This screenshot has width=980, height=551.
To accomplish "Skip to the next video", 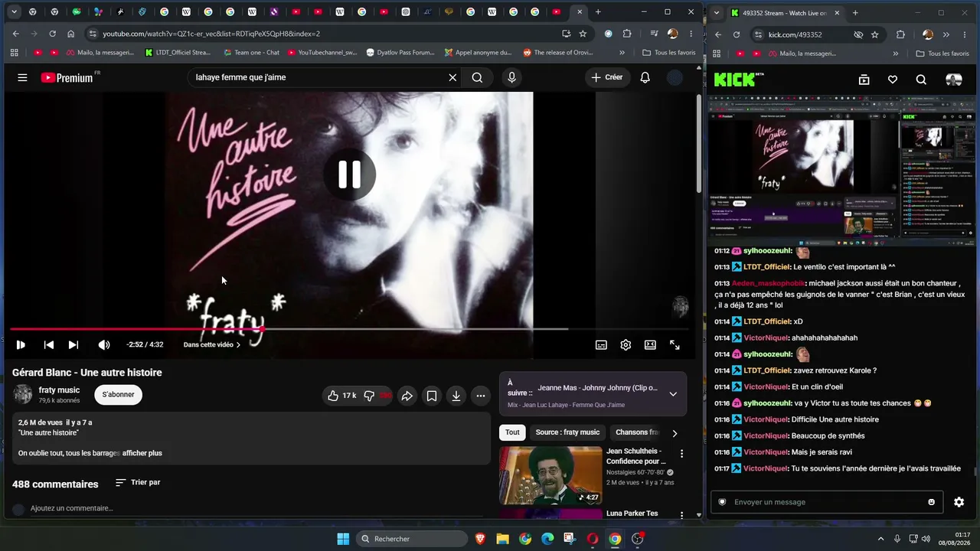I will (73, 345).
